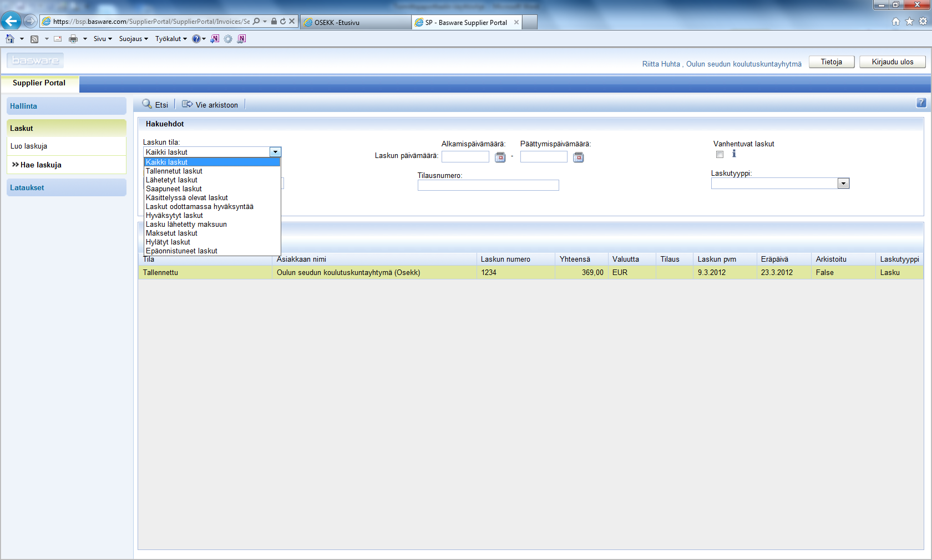The image size is (932, 560).
Task: Open Favorites with the star icon
Action: pos(909,22)
